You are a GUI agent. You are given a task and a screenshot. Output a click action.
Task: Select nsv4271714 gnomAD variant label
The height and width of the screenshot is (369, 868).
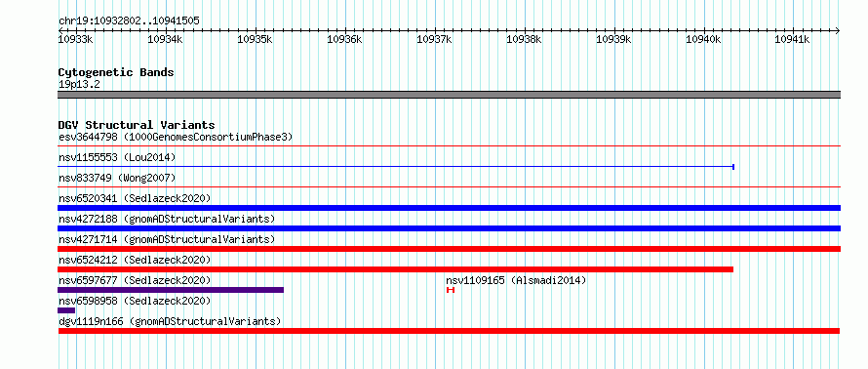(167, 239)
